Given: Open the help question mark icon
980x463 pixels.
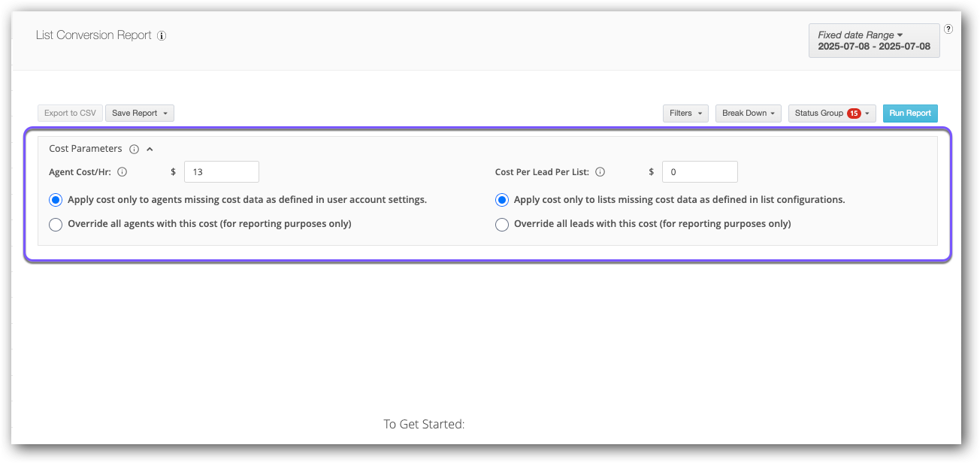Looking at the screenshot, I should pyautogui.click(x=948, y=29).
